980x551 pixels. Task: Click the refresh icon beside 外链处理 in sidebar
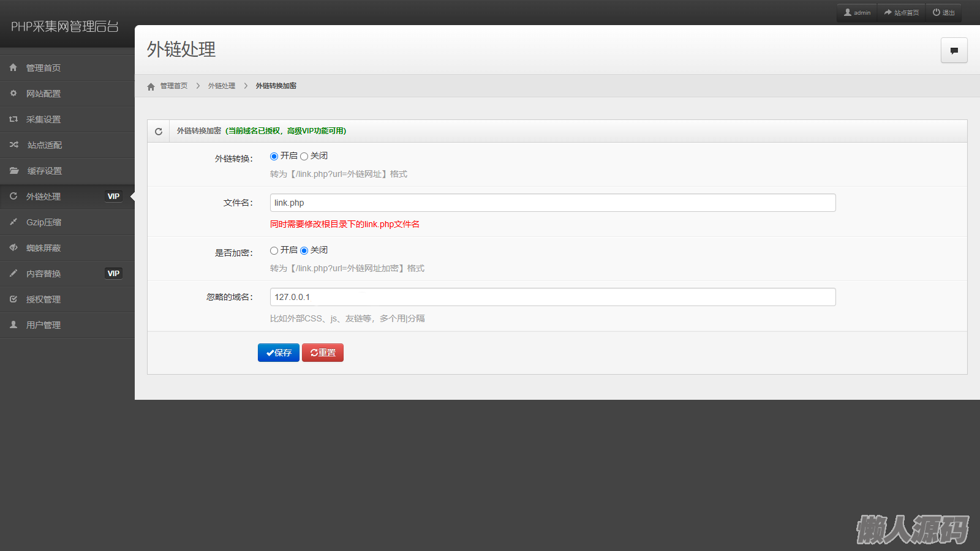click(13, 196)
